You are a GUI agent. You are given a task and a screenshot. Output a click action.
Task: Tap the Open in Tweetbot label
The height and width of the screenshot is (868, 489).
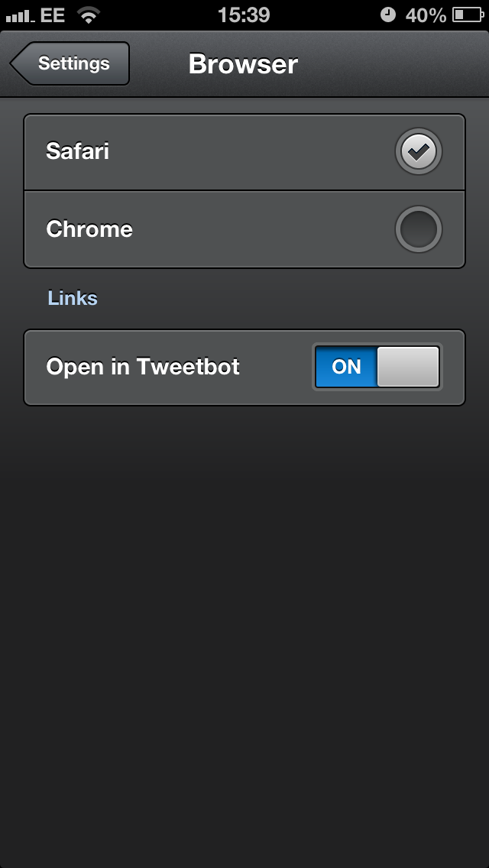tap(143, 367)
